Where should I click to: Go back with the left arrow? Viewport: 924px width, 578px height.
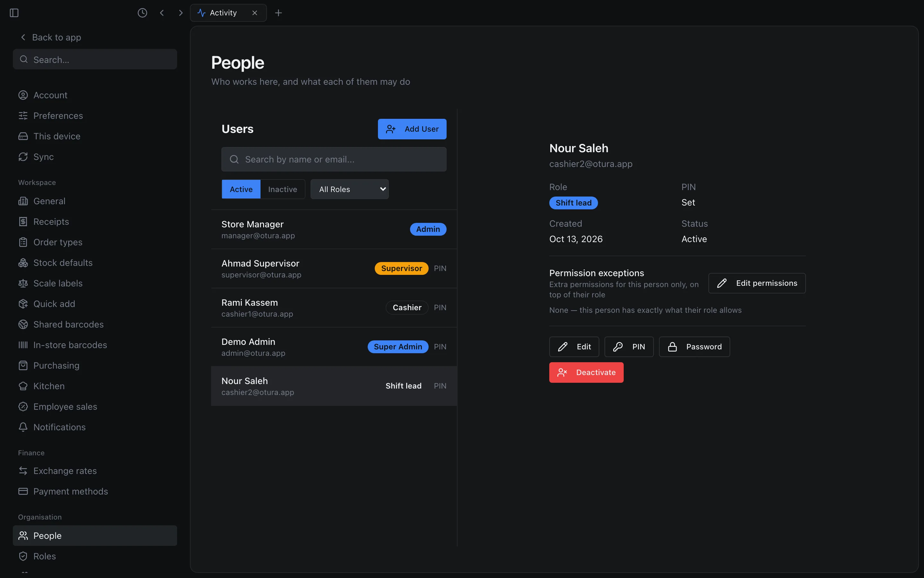point(162,13)
